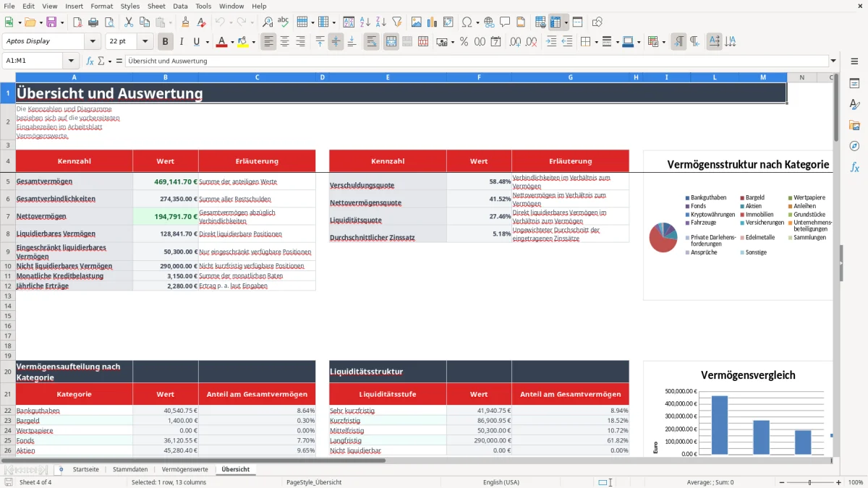868x488 pixels.
Task: Open the Conditional Formatting dropdown arrow
Action: (x=663, y=42)
